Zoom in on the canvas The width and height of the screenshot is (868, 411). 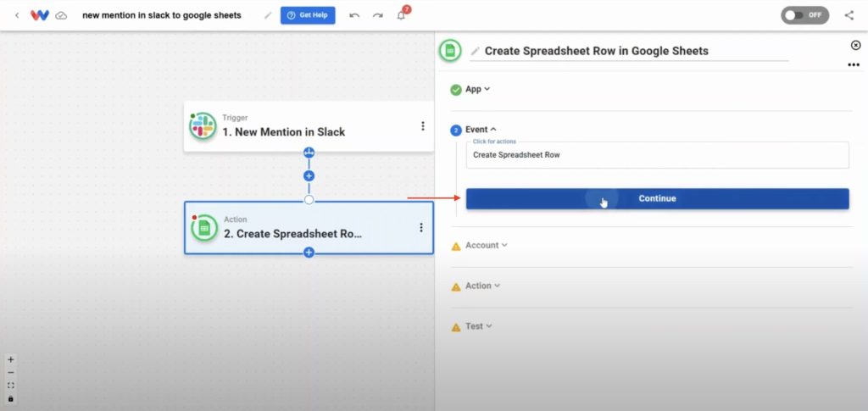click(10, 359)
